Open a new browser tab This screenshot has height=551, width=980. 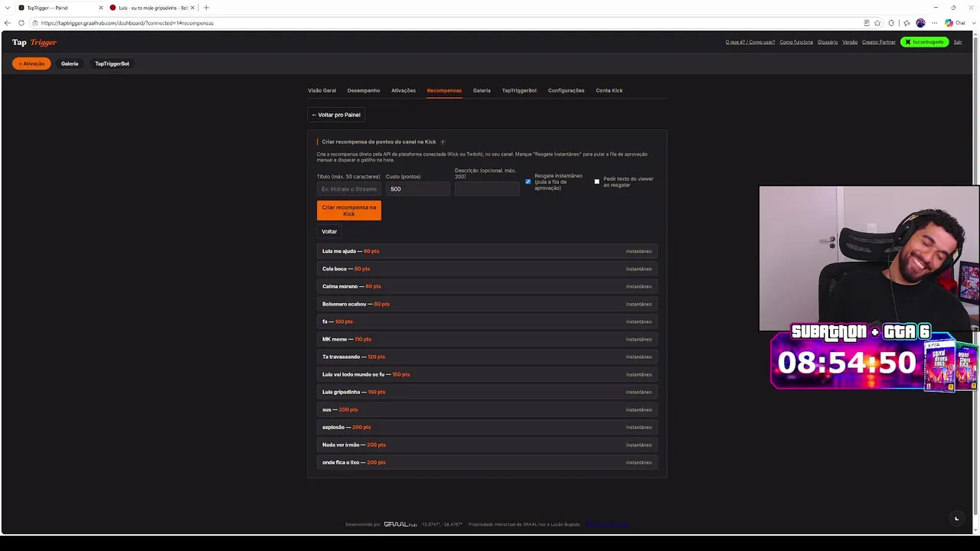[206, 8]
